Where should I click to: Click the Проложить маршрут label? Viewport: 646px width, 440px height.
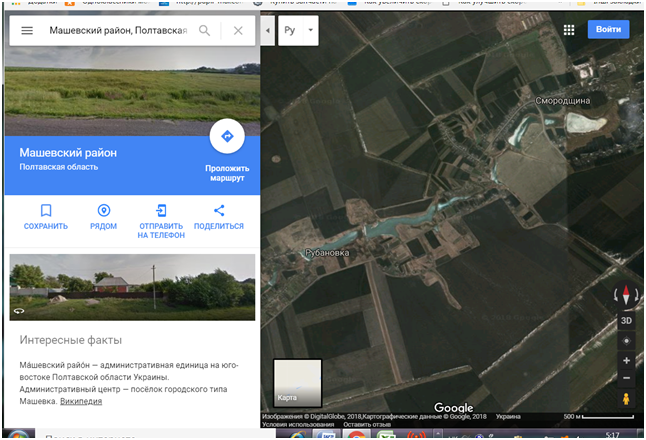[227, 173]
